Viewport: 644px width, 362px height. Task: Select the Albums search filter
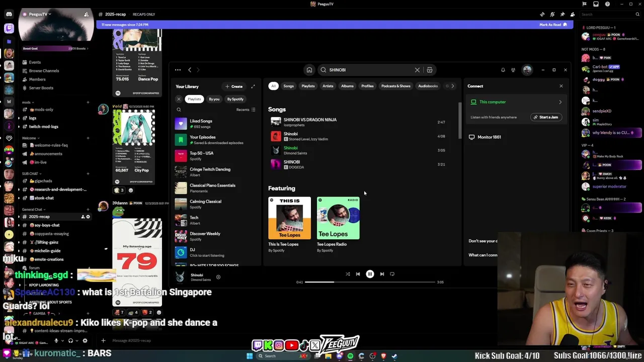347,86
